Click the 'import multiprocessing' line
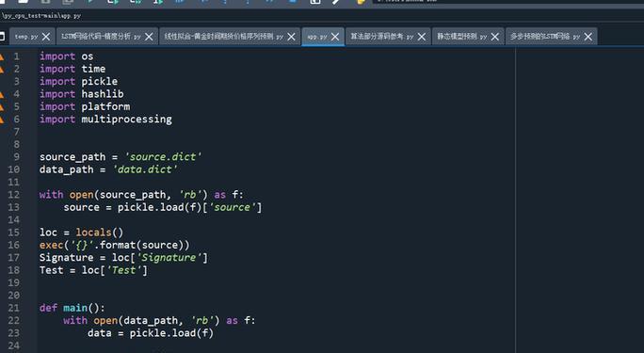This screenshot has width=644, height=353. (x=105, y=120)
